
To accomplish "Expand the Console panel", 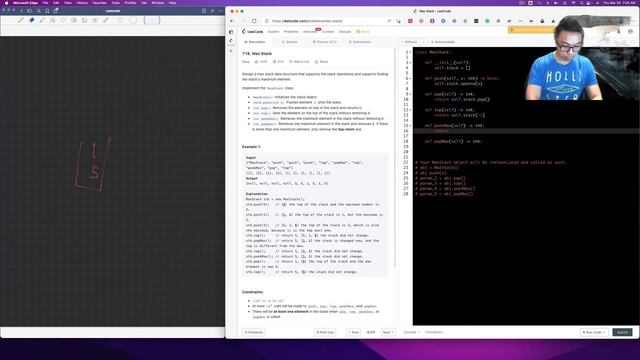I will (411, 332).
